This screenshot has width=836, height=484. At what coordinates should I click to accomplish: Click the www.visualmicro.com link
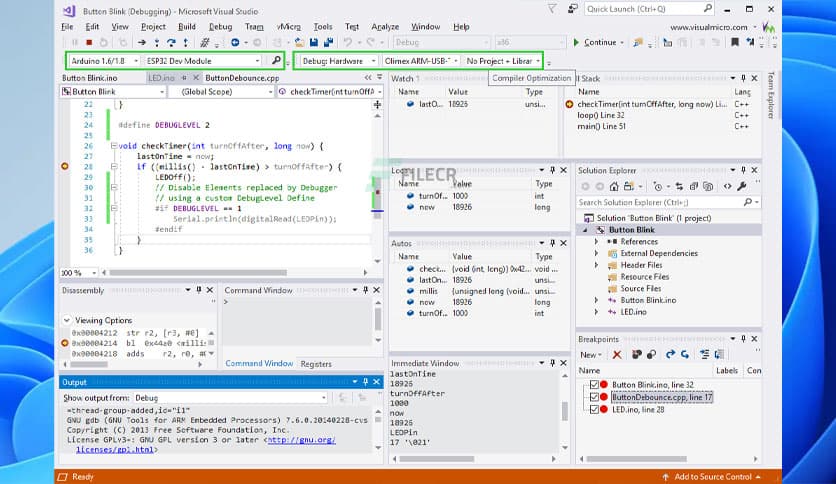709,27
